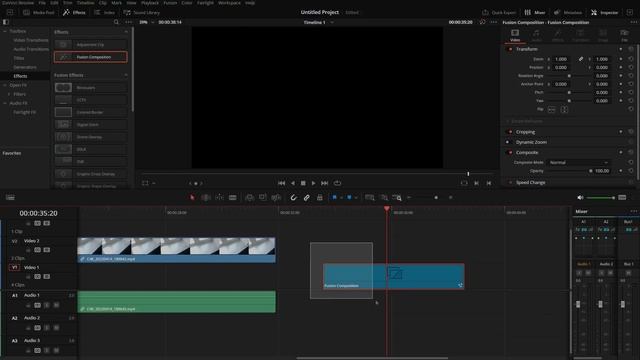The image size is (640, 360).
Task: Click the Overwrite Clip icon
Action: (263, 198)
